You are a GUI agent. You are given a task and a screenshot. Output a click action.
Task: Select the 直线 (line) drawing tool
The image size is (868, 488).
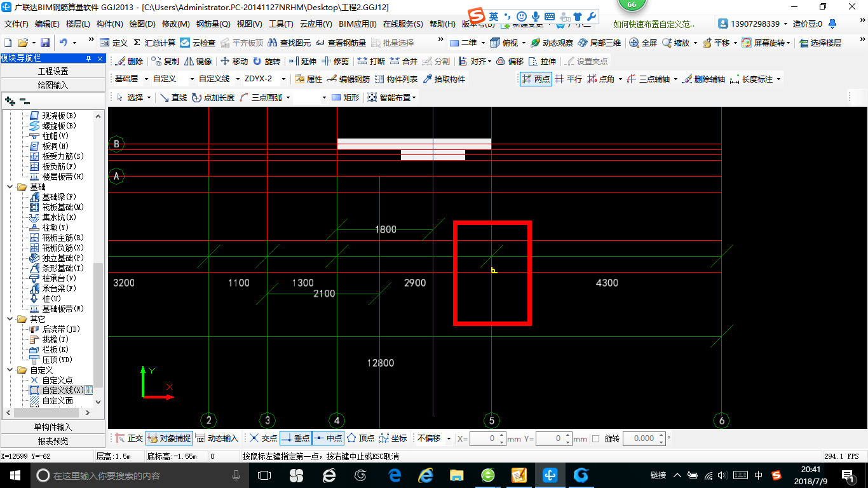[173, 97]
